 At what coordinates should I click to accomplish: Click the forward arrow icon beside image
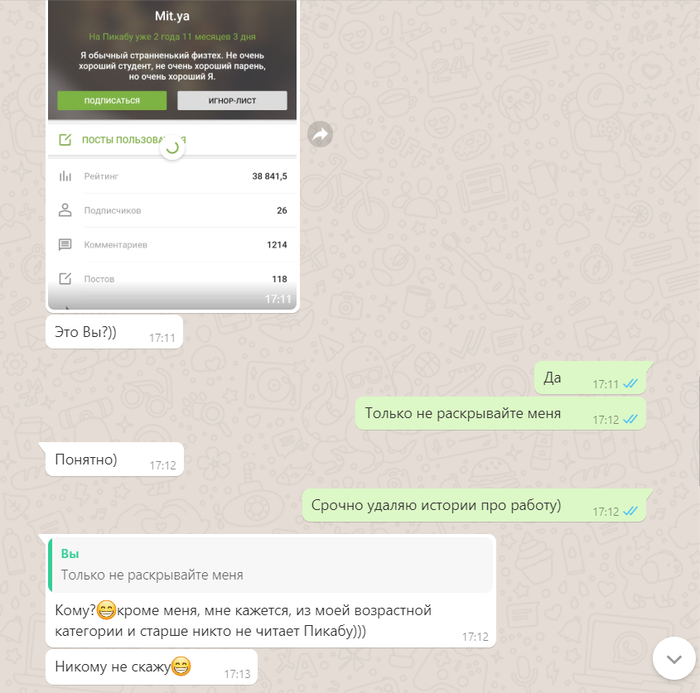(x=320, y=134)
